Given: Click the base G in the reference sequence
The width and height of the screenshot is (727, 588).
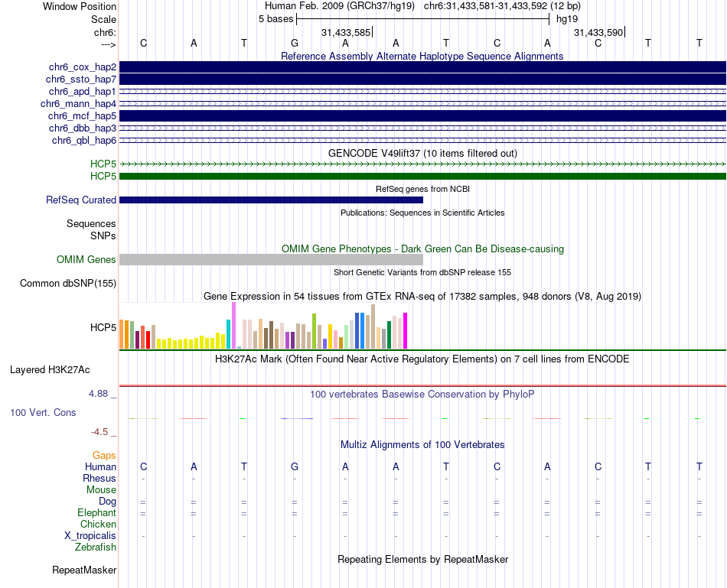Looking at the screenshot, I should (295, 43).
